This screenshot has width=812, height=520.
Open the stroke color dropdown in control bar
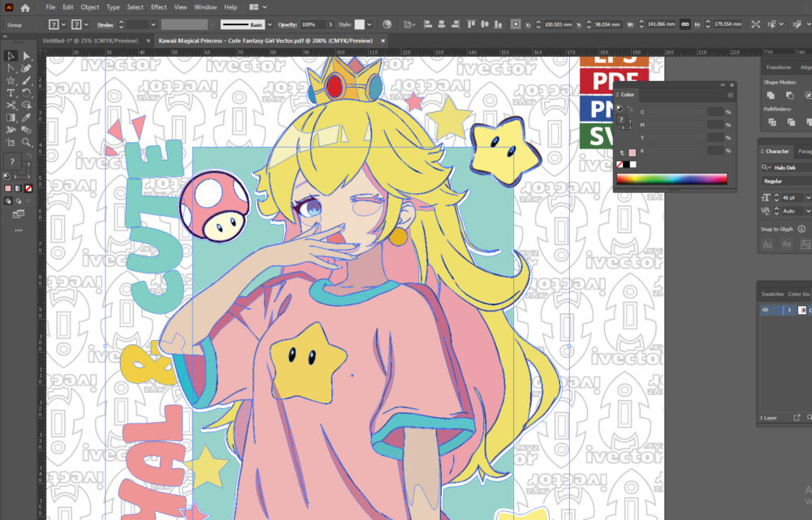pyautogui.click(x=87, y=24)
